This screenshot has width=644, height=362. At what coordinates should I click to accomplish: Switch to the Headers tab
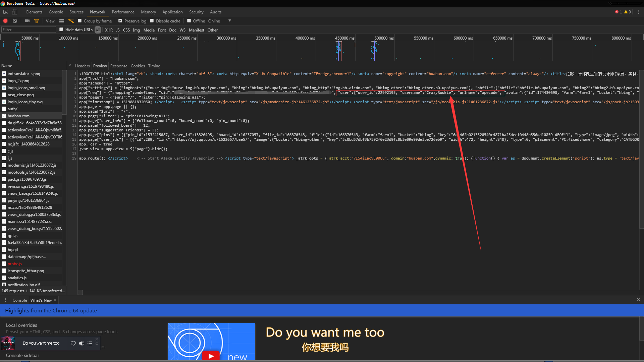point(82,66)
